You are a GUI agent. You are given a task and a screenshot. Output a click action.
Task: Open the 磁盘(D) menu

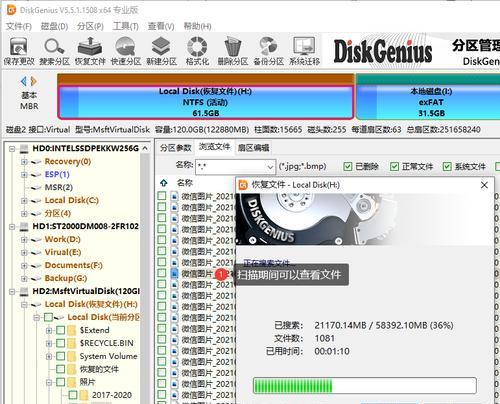[x=54, y=26]
